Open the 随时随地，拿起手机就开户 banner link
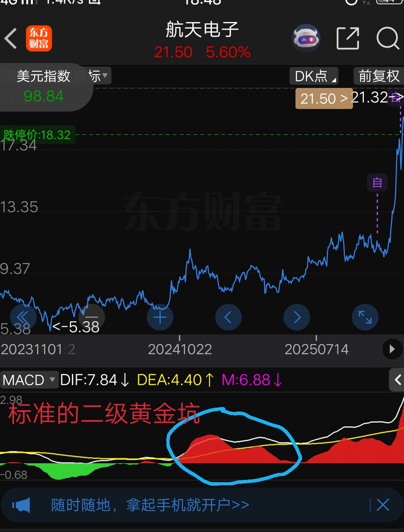 [150, 505]
